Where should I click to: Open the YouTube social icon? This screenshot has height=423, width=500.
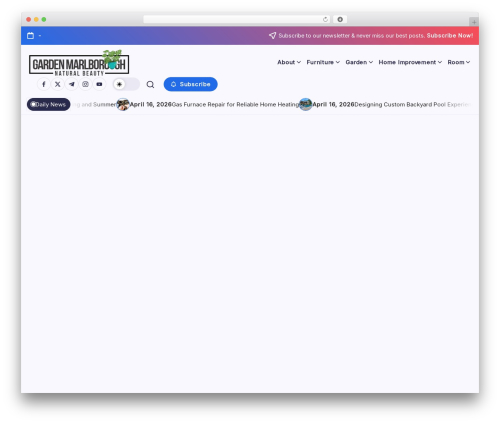pyautogui.click(x=99, y=84)
